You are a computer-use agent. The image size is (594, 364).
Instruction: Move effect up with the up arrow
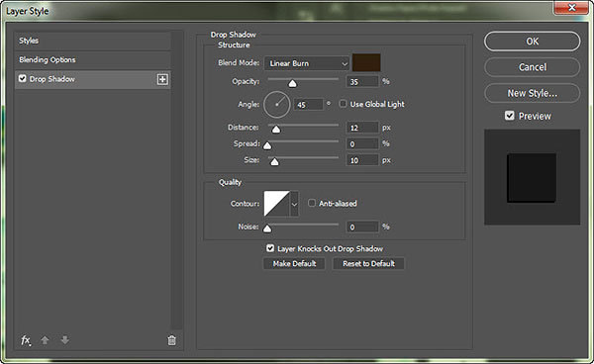(x=45, y=340)
